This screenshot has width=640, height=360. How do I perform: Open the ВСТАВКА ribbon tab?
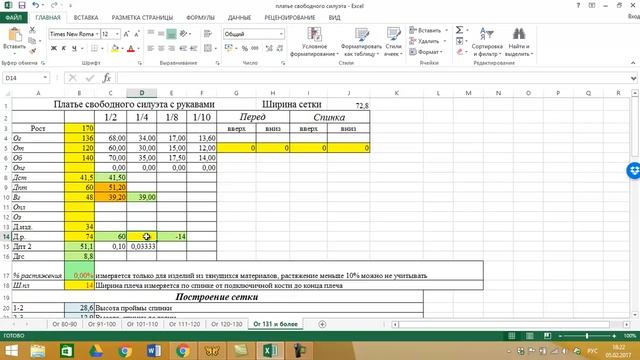(x=86, y=18)
